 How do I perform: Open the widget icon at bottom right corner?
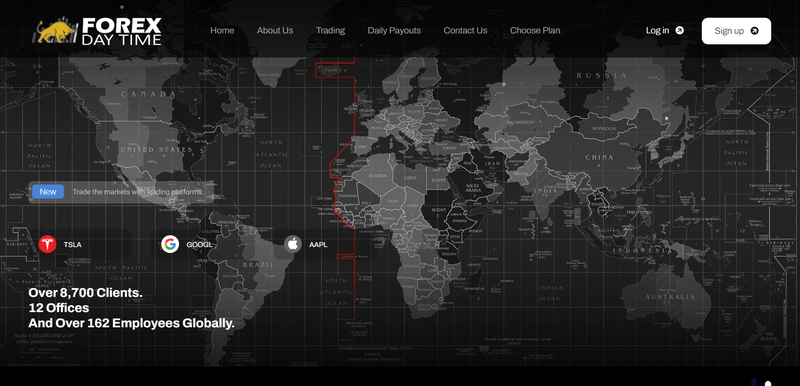[x=761, y=382]
